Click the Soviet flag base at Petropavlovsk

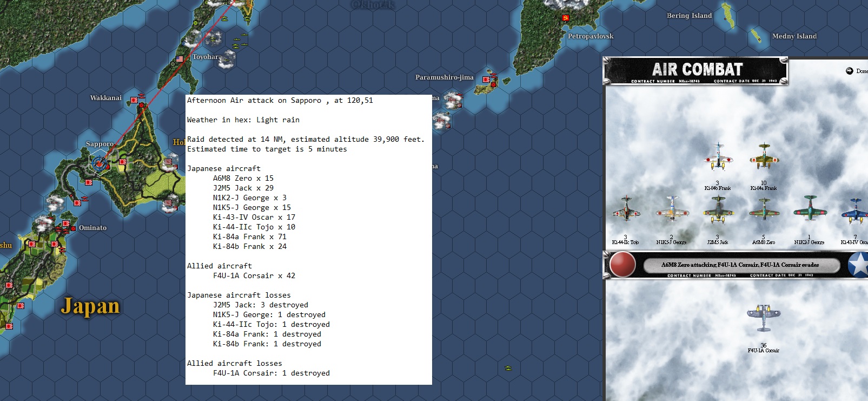pos(566,18)
